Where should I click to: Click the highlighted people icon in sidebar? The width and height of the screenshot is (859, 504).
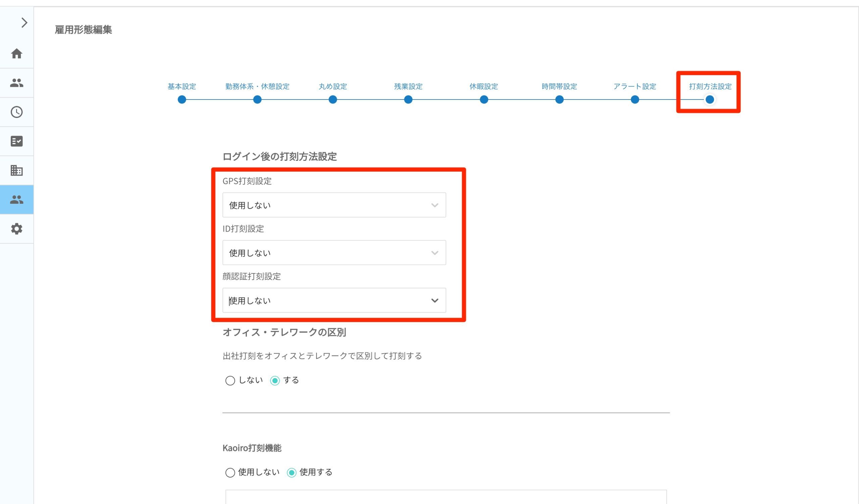17,200
